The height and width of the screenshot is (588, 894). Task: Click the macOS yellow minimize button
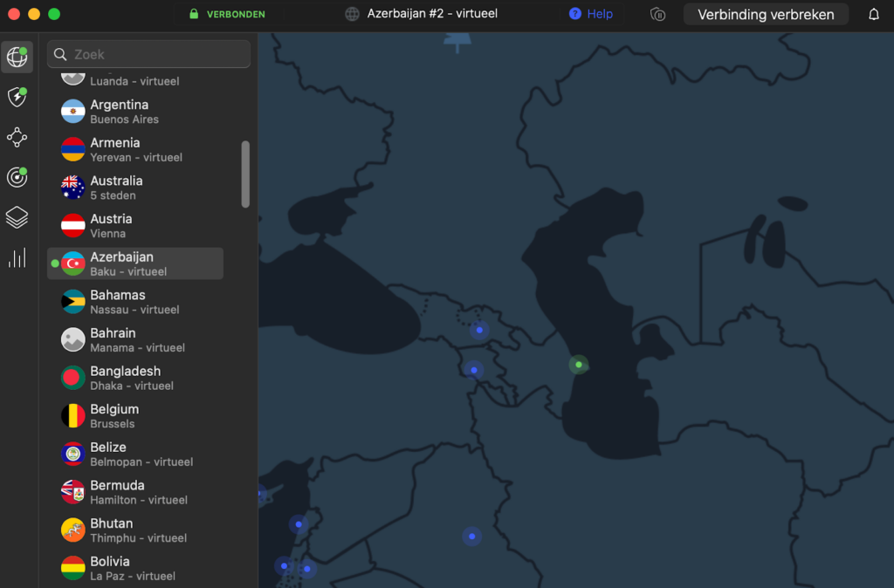point(34,14)
